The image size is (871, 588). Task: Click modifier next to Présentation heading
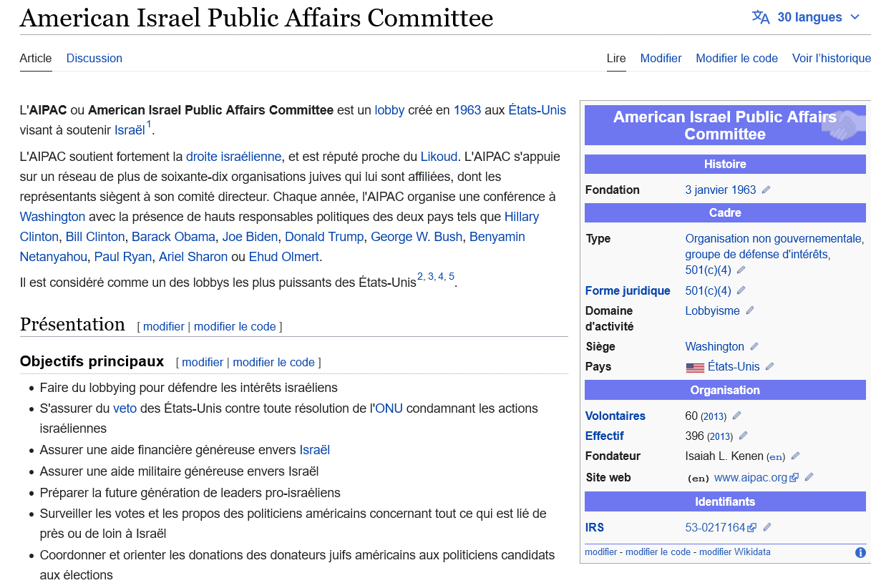click(163, 326)
